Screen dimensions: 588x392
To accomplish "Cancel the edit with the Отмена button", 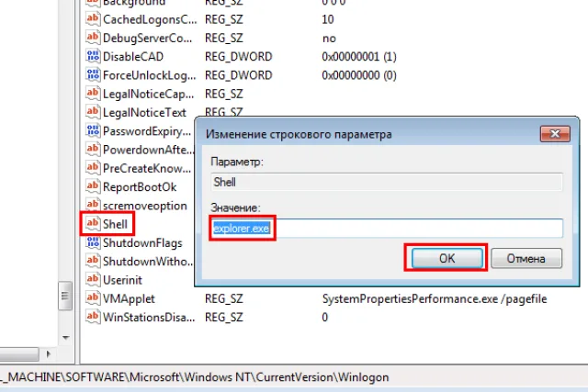I will point(526,258).
